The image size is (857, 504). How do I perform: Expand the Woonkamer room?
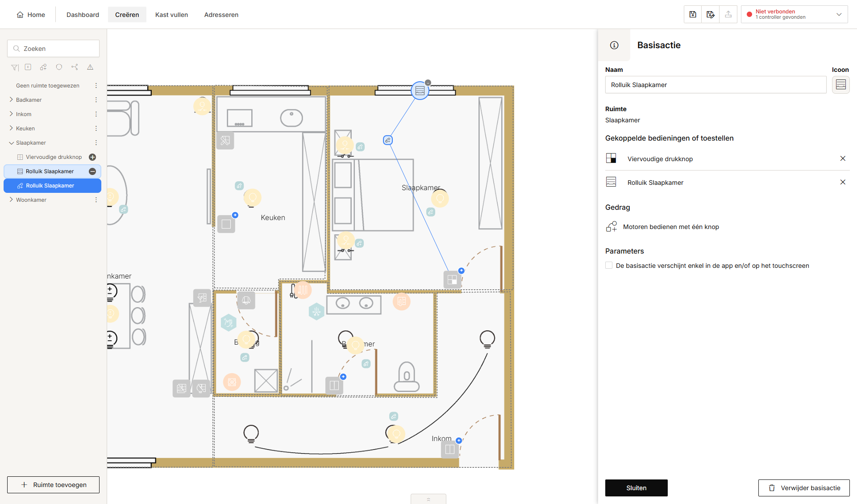pyautogui.click(x=11, y=200)
